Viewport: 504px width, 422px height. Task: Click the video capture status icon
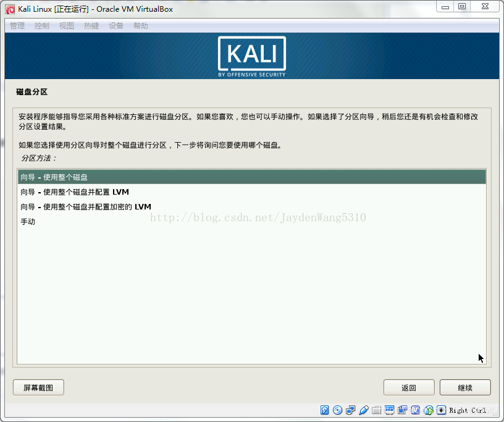[403, 410]
